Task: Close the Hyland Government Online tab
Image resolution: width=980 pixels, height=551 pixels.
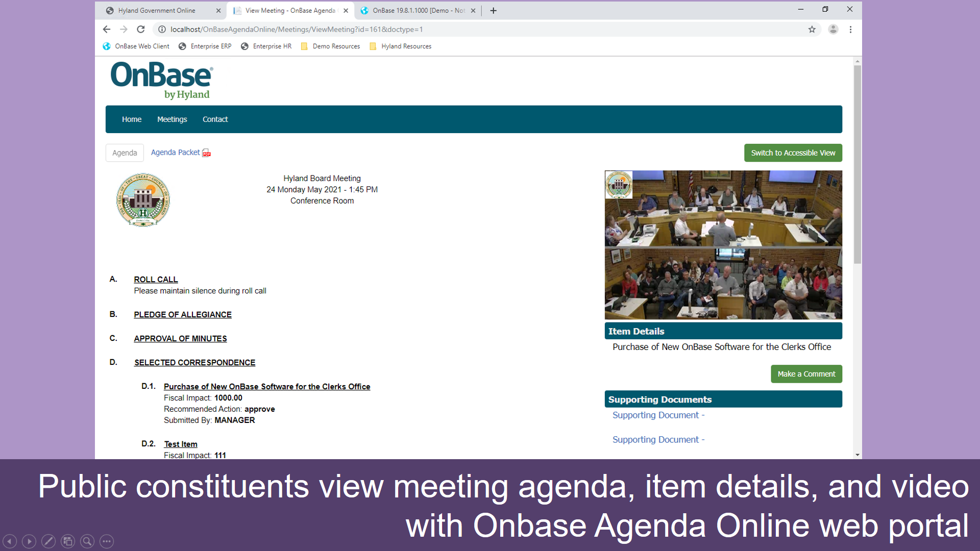Action: coord(218,11)
